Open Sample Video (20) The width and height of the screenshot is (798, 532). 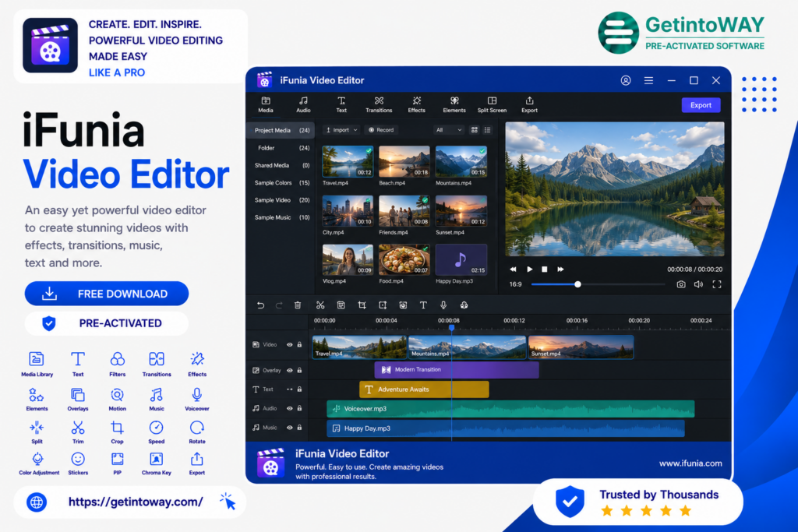point(281,200)
